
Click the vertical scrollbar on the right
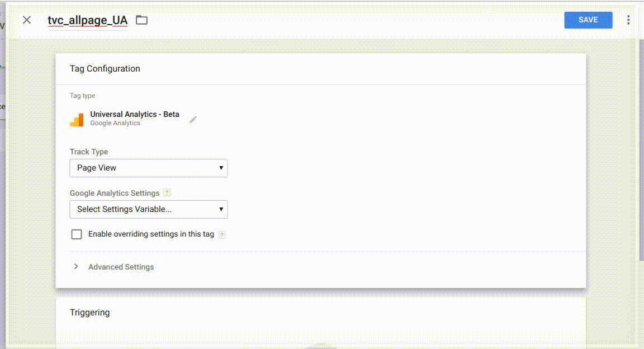pos(641,150)
